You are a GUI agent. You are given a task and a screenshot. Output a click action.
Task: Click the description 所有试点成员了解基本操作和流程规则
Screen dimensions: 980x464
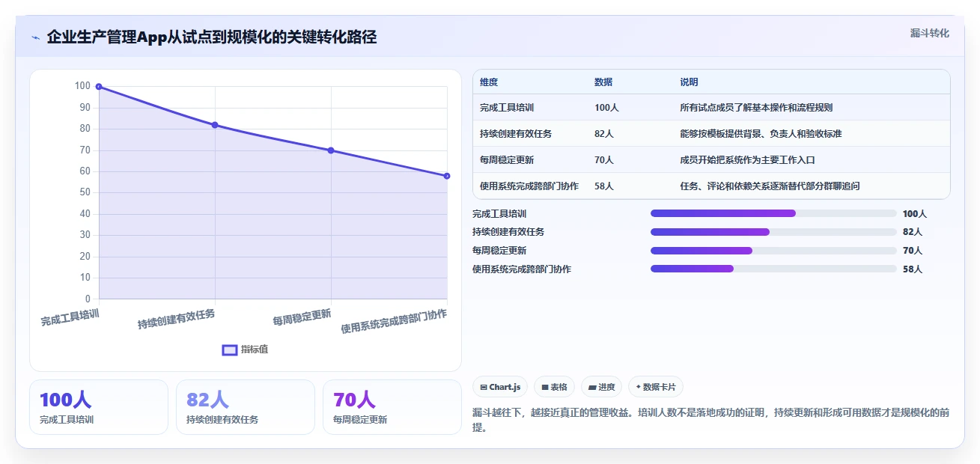[x=756, y=108]
